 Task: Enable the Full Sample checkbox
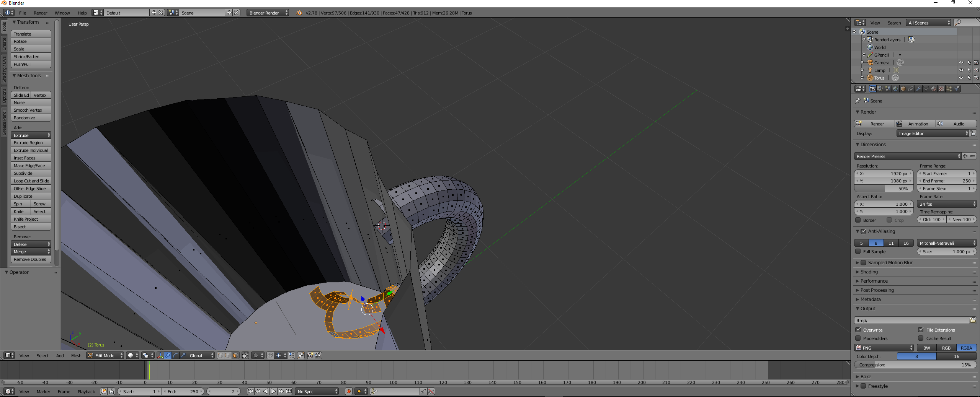(858, 252)
